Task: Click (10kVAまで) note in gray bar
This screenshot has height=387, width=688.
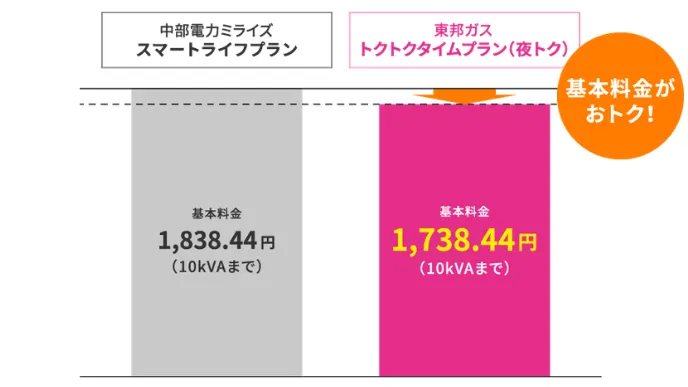Action: [217, 266]
